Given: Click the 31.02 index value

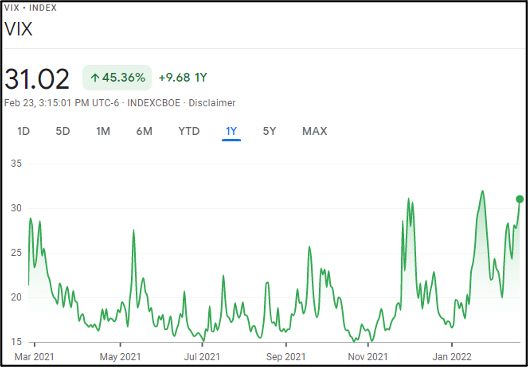Looking at the screenshot, I should 37,79.
